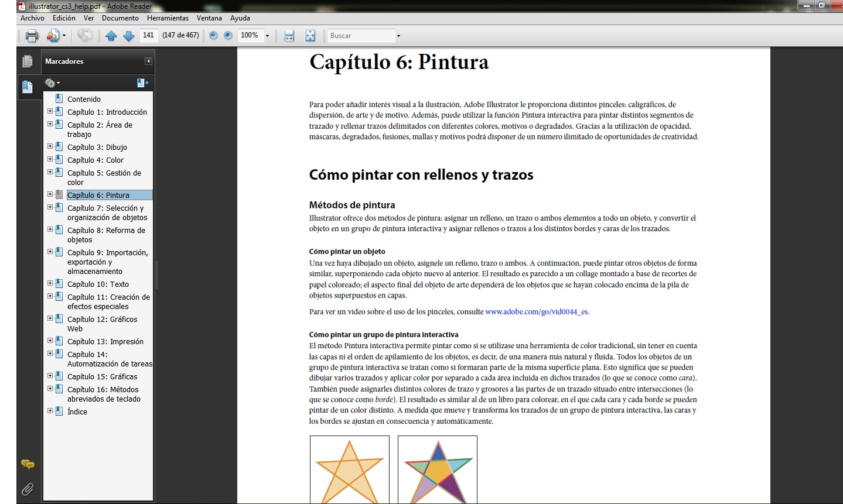The height and width of the screenshot is (504, 843).
Task: Expand the Capítulo 3: Dibujo bookmark
Action: 50,146
